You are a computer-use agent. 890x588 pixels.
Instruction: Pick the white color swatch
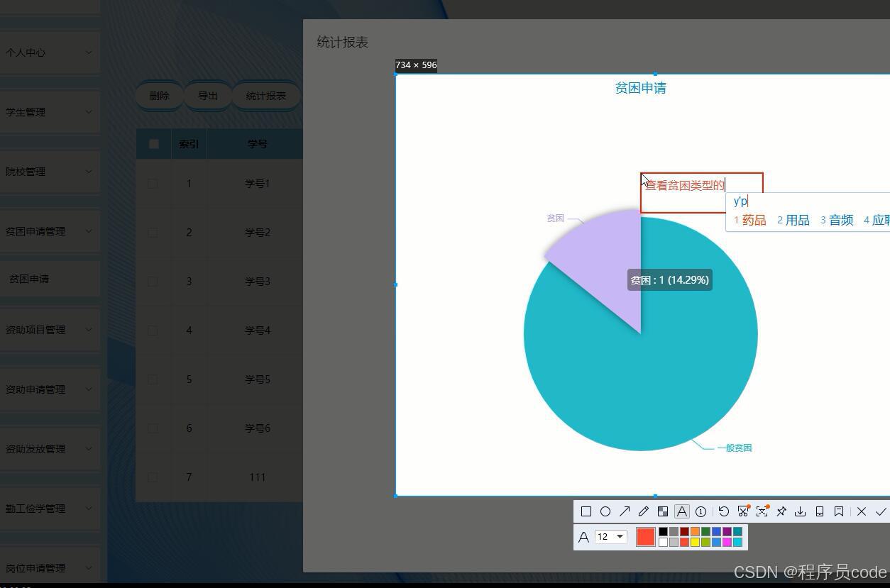click(663, 543)
